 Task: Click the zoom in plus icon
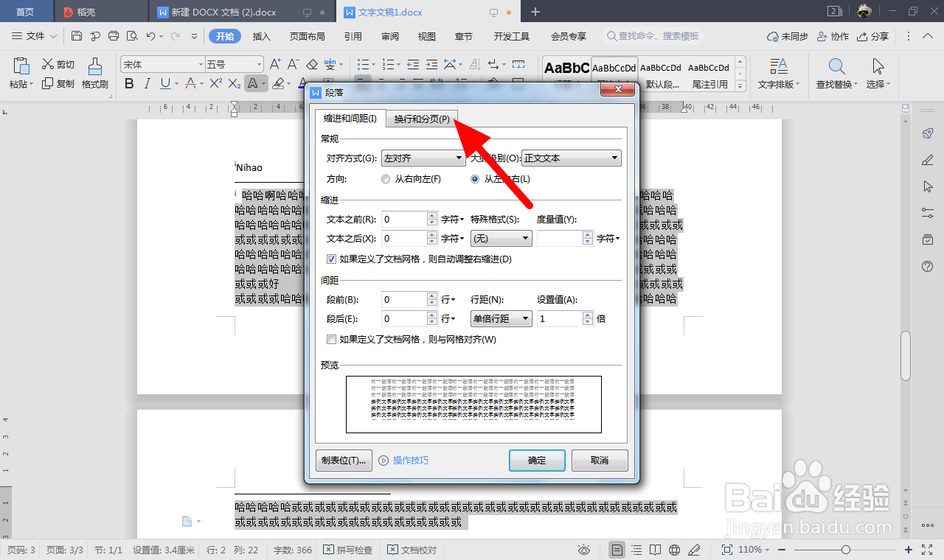[909, 550]
